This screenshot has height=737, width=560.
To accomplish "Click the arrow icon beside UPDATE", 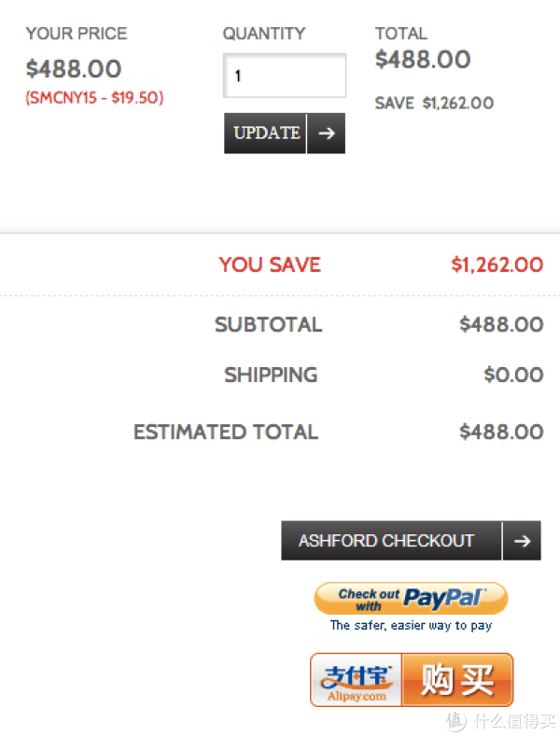I will pos(327,134).
